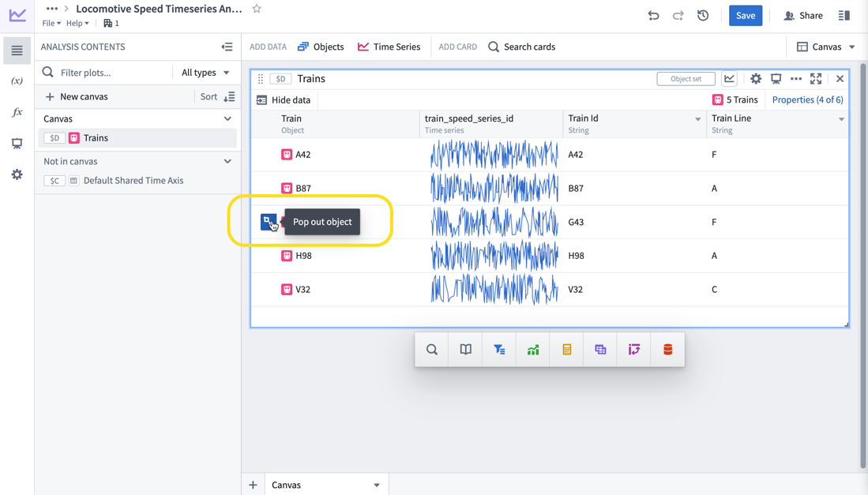Click the purple table icon in floating toolbar
The width and height of the screenshot is (868, 495).
(600, 350)
